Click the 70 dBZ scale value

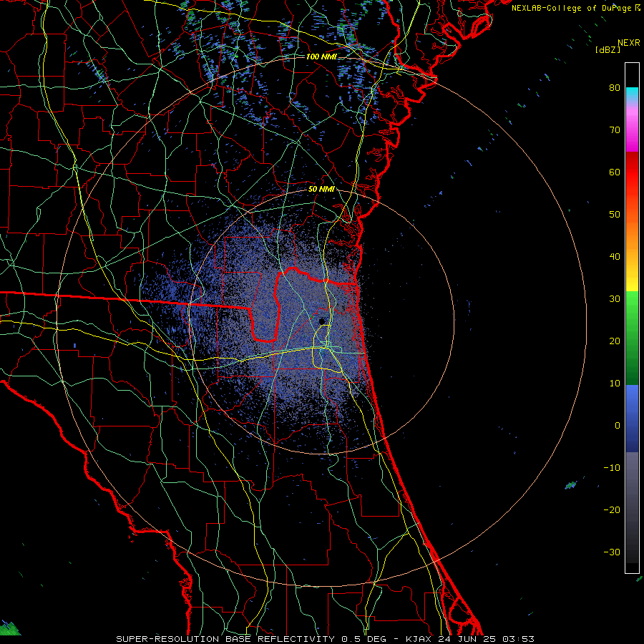615,130
